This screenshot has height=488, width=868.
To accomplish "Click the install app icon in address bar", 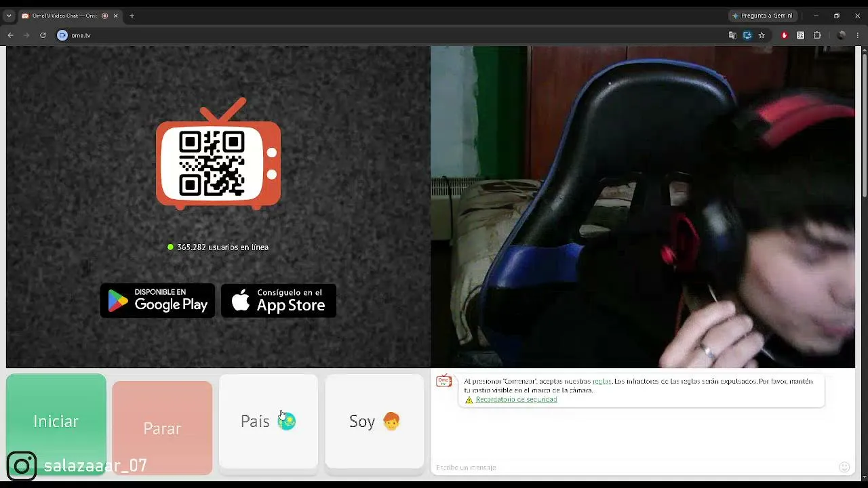I will point(747,35).
